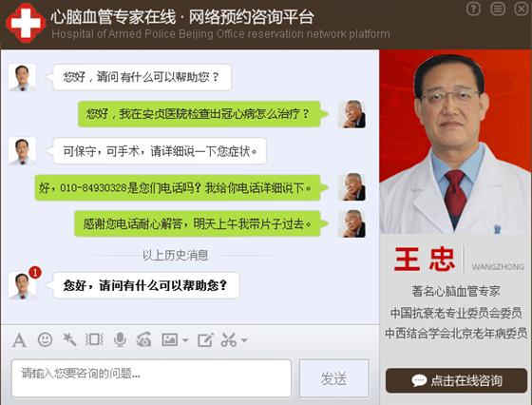Open the font formatting tool
Screen dimensions: 532x405
[x=19, y=339]
